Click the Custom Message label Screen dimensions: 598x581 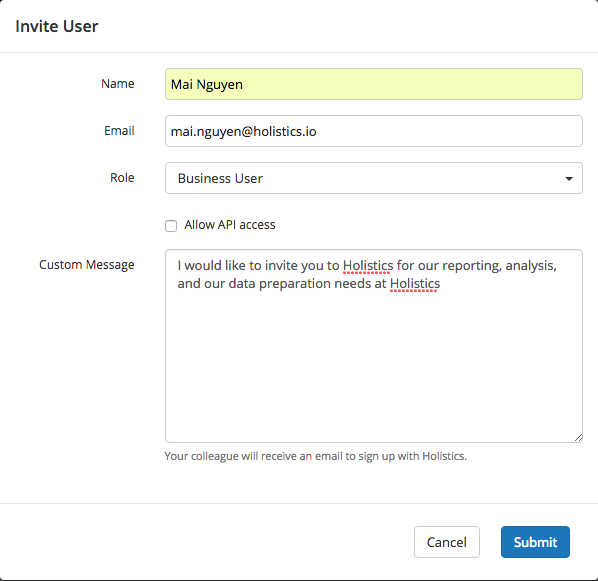pyautogui.click(x=87, y=264)
